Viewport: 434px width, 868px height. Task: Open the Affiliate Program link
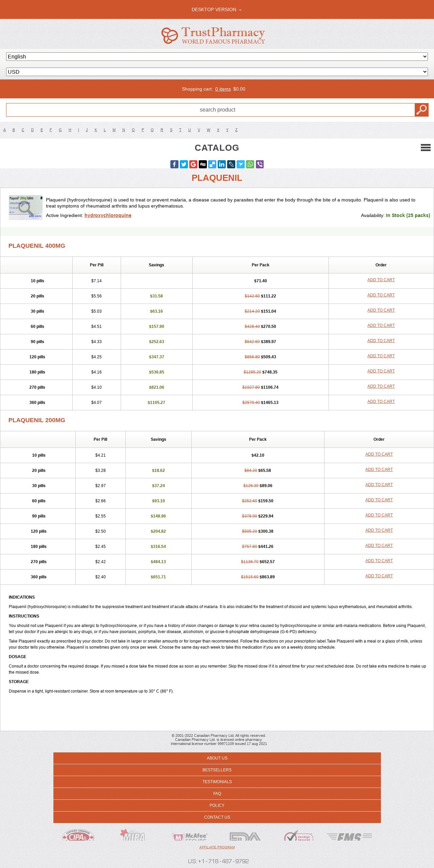(x=217, y=847)
